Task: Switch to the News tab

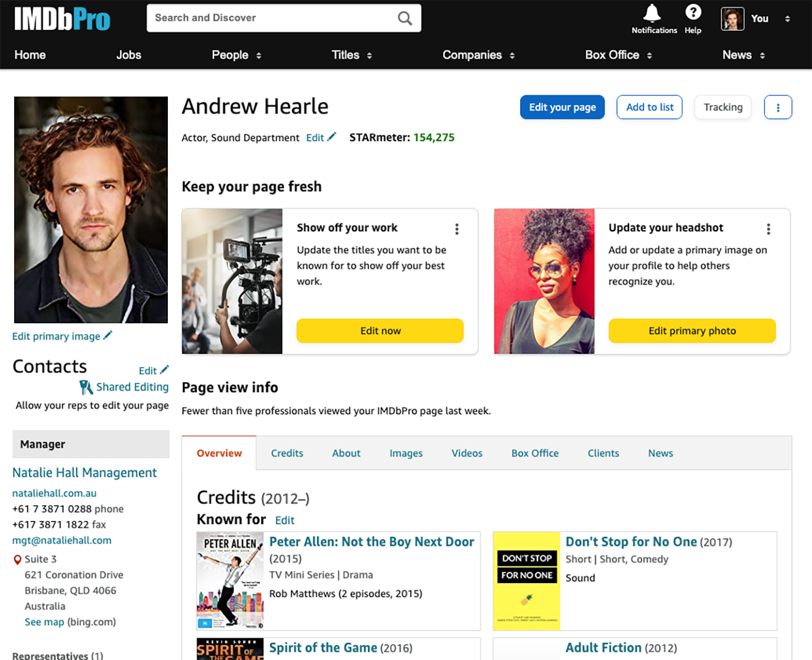Action: tap(660, 453)
